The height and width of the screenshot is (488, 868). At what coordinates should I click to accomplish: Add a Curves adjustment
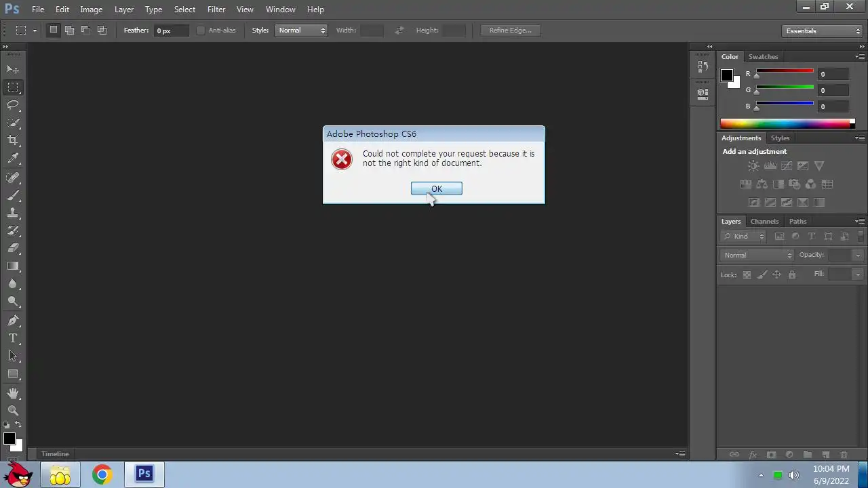(x=787, y=166)
